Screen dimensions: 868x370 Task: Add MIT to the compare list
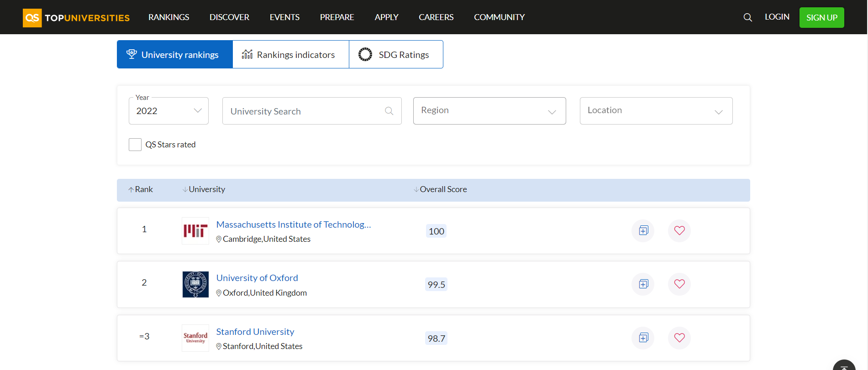tap(643, 230)
